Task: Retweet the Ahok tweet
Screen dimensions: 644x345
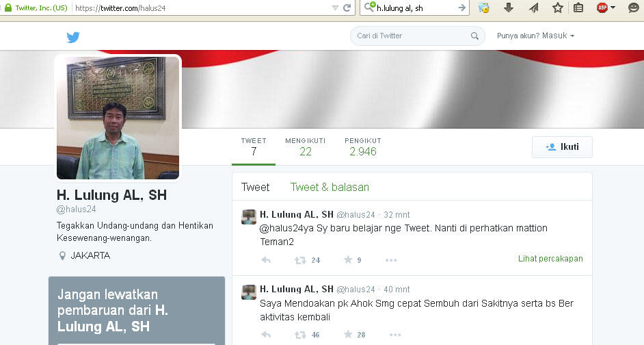Action: pyautogui.click(x=300, y=335)
